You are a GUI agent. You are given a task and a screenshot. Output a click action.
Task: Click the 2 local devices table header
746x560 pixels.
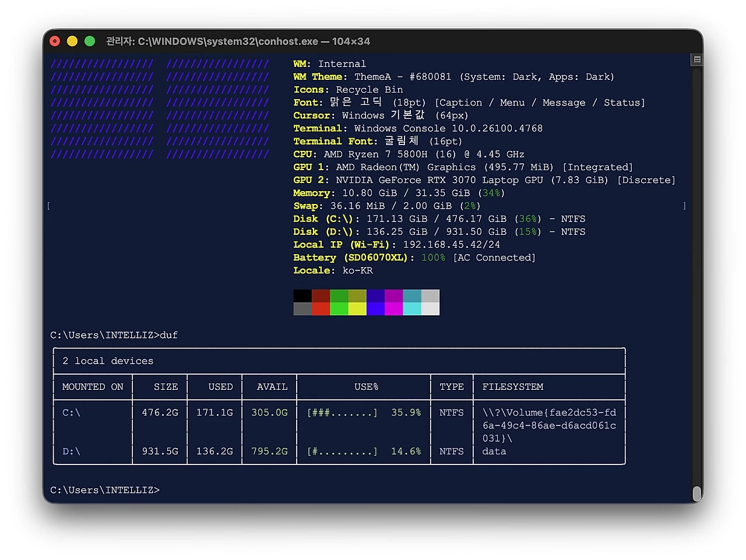(x=108, y=360)
